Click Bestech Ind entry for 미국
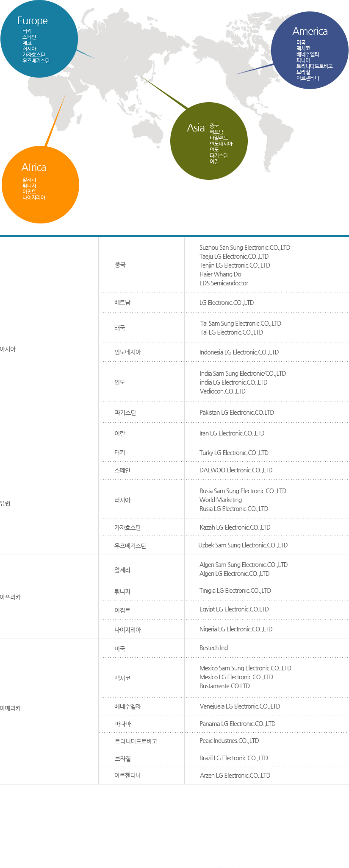Screen dimensions: 349x868 point(213,648)
